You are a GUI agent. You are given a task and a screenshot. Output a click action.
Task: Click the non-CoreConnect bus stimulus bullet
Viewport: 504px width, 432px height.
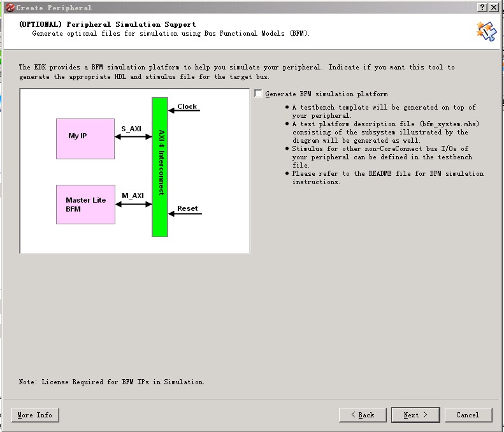(x=382, y=157)
